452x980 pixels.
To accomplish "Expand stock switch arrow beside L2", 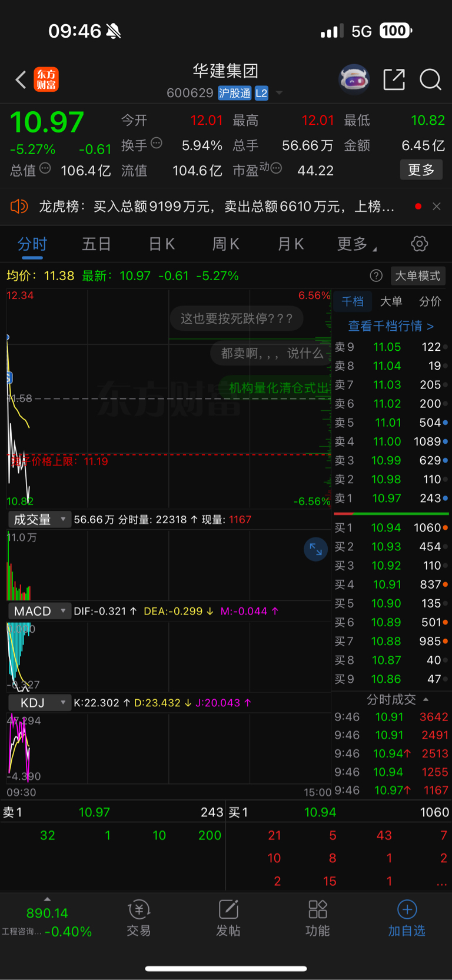I will (279, 93).
